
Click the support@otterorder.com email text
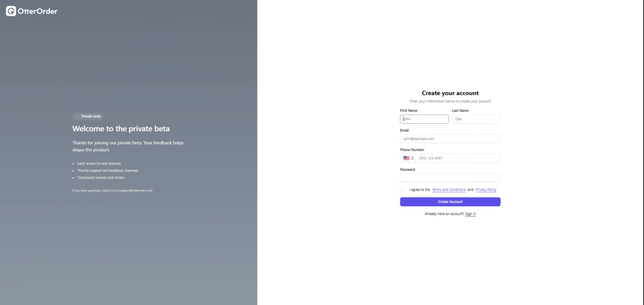pos(136,190)
